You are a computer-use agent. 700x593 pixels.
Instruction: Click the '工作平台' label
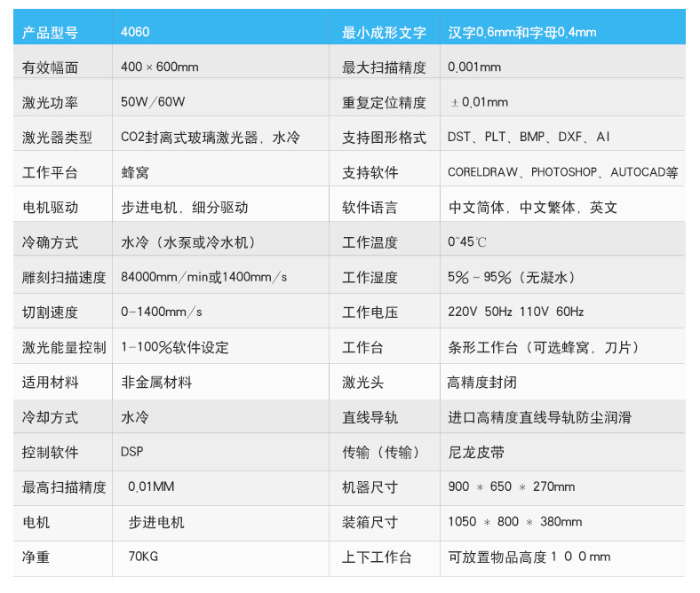[x=50, y=172]
